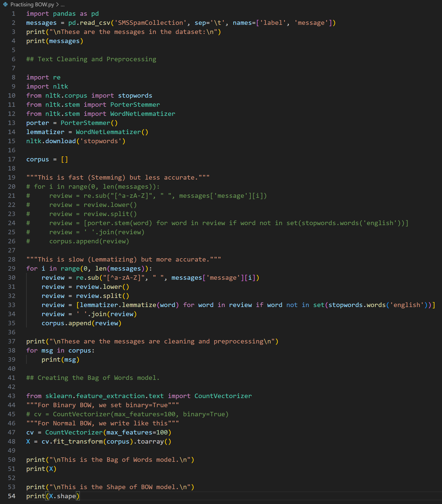Screen dimensions: 442x504
Task: Click the '## Text Cleaning and Preprocessing' comment
Action: coord(91,59)
